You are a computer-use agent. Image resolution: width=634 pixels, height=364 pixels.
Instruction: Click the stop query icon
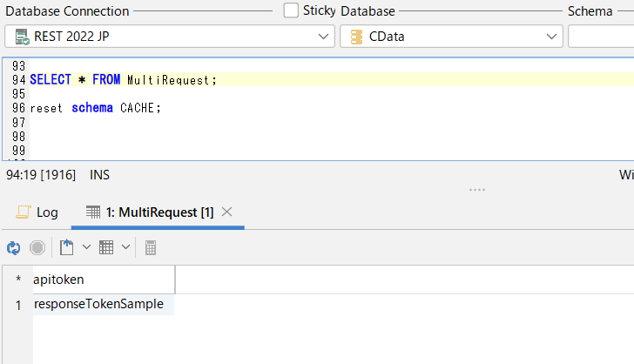(37, 247)
